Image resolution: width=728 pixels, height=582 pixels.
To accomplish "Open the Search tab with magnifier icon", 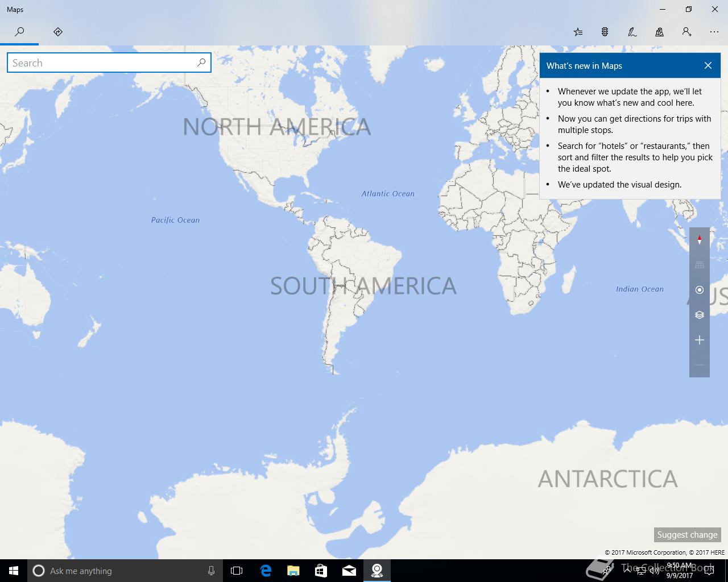I will (19, 32).
